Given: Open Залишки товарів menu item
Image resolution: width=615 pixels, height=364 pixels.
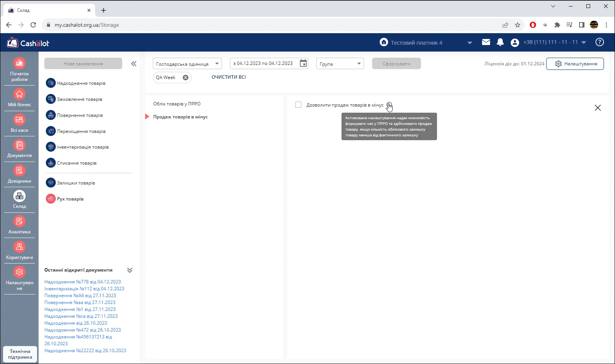Looking at the screenshot, I should [70, 183].
